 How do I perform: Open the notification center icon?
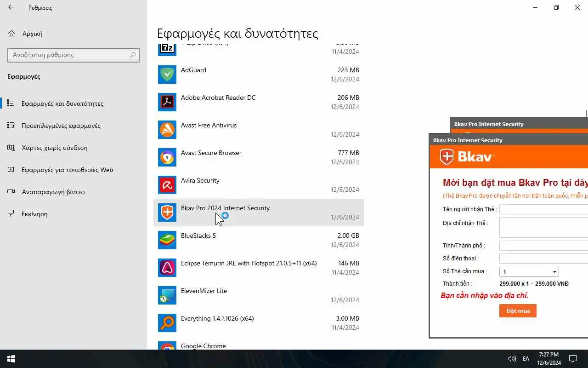coord(573,358)
